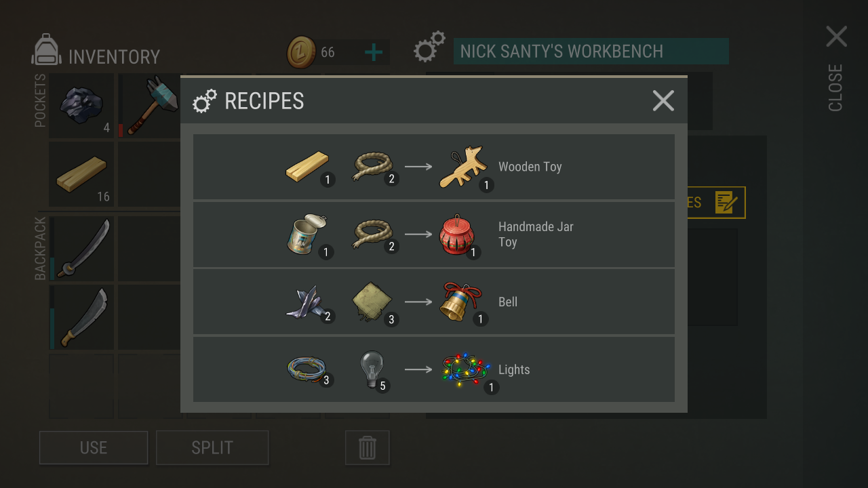Image resolution: width=868 pixels, height=488 pixels.
Task: Tap the Nick Santy's Workbench title field
Action: 591,52
